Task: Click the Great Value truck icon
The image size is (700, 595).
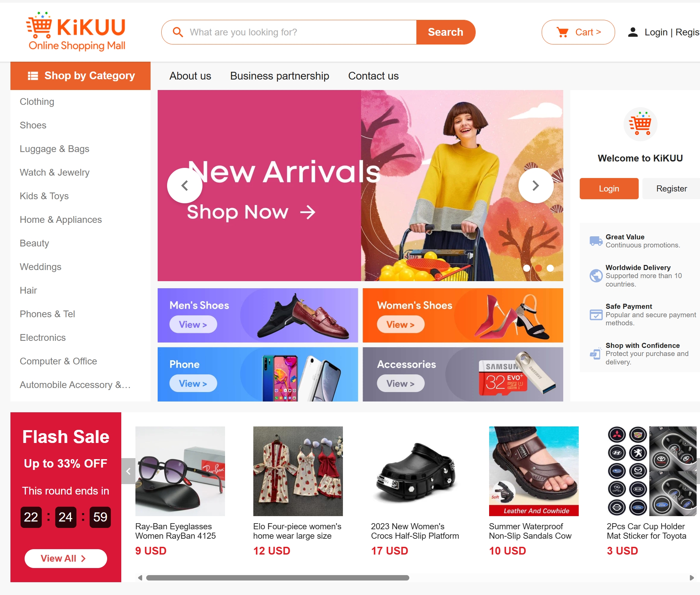Action: click(x=596, y=241)
